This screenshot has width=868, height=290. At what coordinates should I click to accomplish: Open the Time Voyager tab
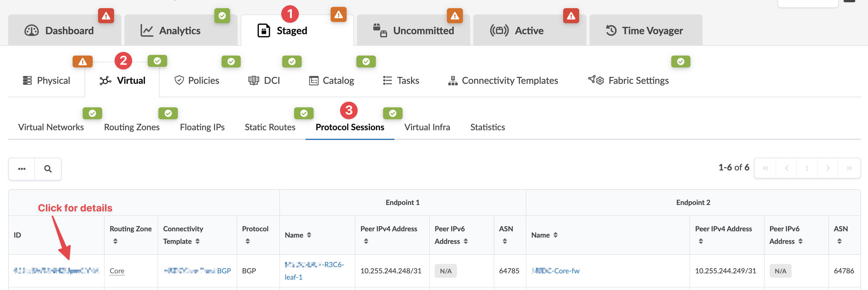645,31
